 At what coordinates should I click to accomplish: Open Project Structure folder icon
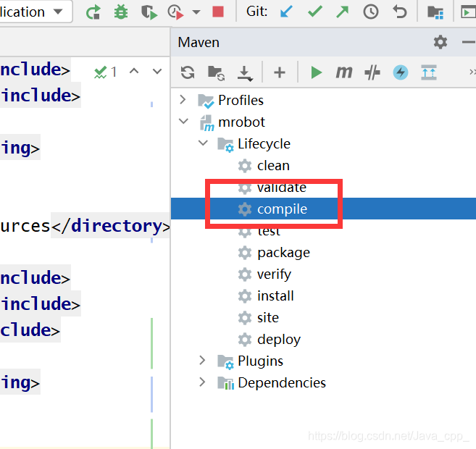(435, 12)
